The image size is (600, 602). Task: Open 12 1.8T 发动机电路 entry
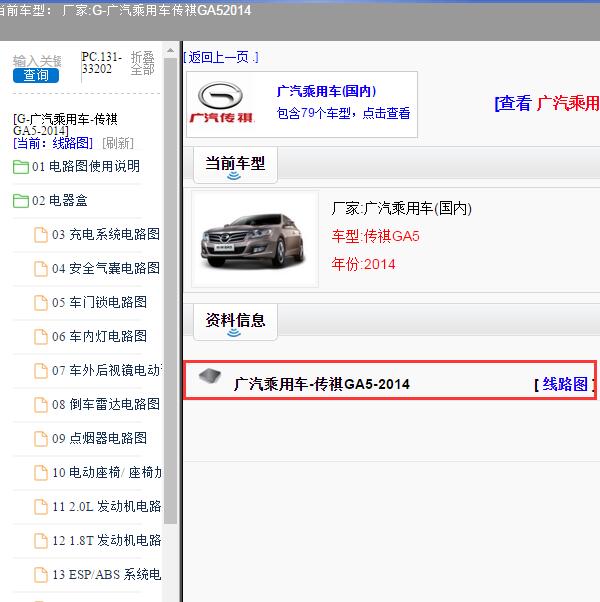[x=107, y=541]
